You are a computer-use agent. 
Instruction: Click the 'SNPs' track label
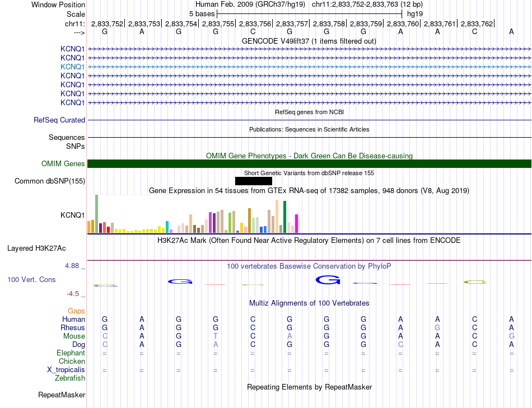(x=76, y=146)
